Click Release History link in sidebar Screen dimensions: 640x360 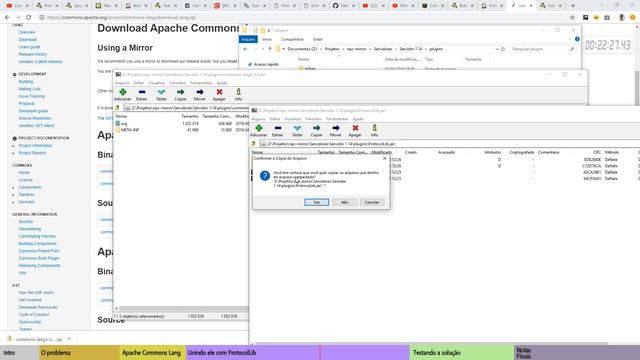pyautogui.click(x=33, y=54)
